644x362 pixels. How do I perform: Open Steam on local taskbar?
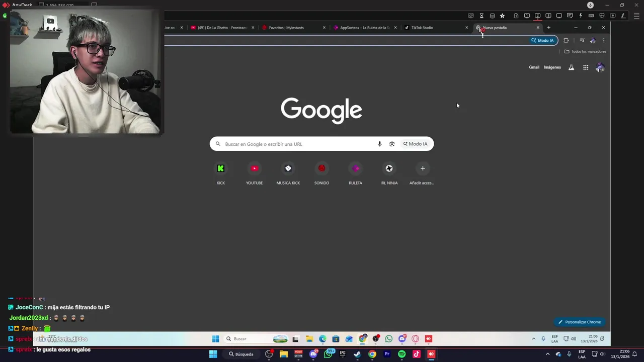tap(357, 354)
